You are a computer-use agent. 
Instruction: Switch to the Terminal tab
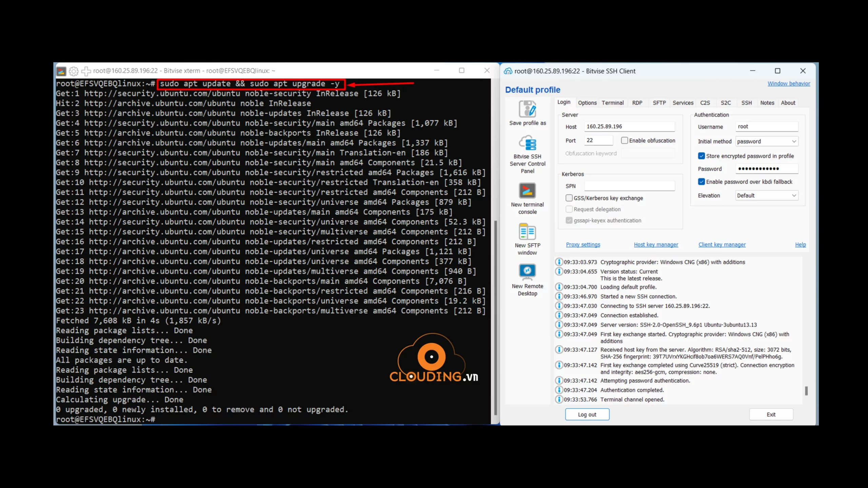612,103
